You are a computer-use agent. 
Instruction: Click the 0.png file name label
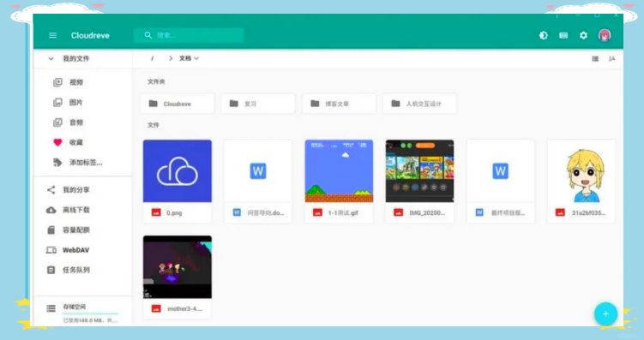coord(174,213)
